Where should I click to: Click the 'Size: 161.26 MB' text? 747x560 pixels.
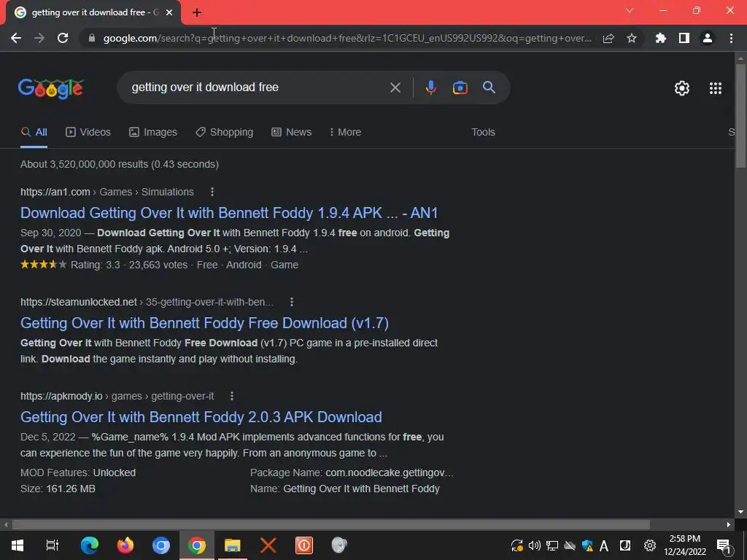pos(58,489)
